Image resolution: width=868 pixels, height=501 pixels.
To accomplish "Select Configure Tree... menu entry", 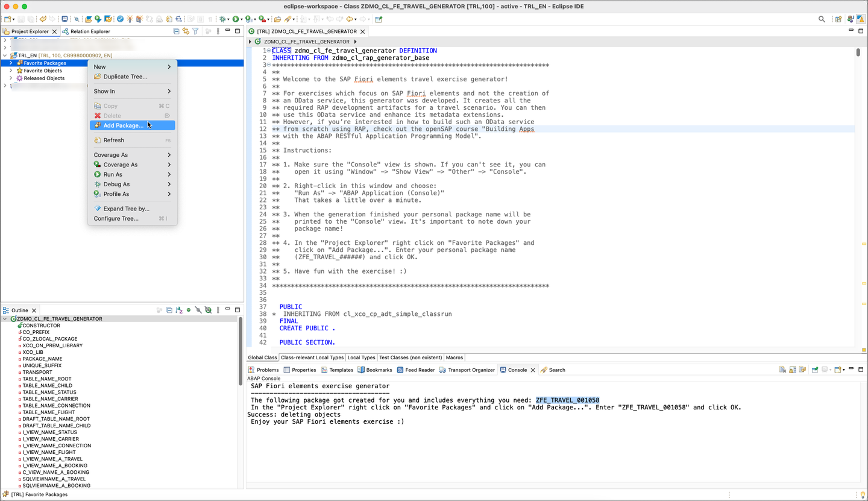I will click(x=133, y=219).
